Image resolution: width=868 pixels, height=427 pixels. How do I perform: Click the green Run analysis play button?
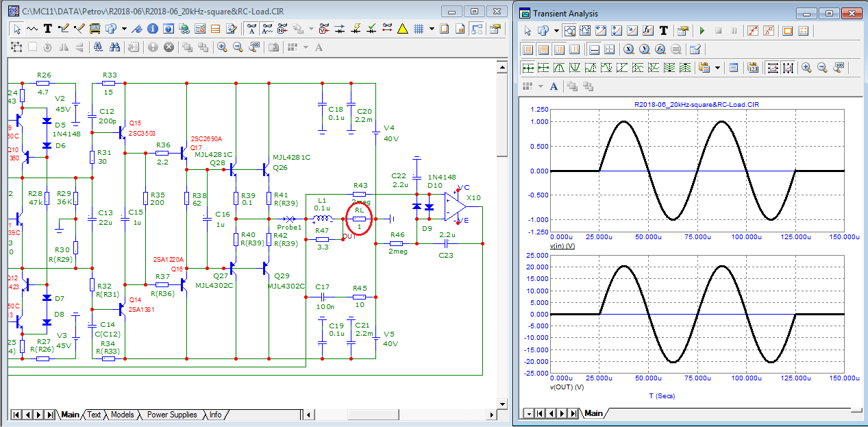[702, 31]
